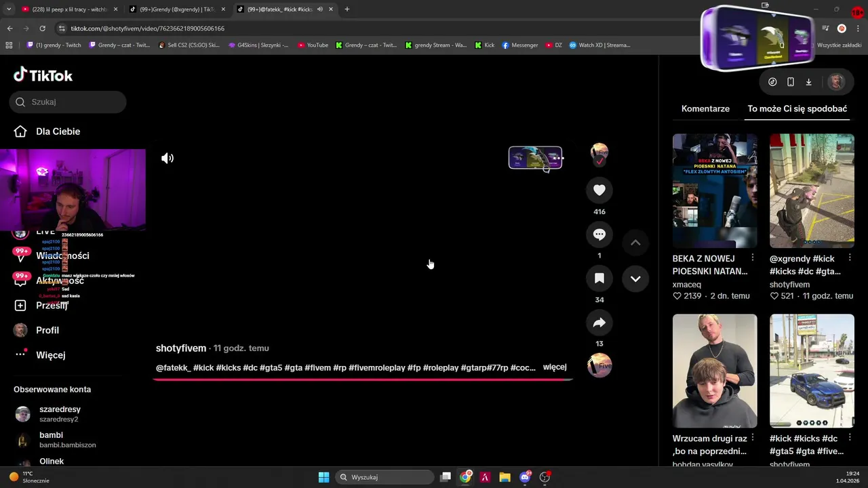View site information icon in address bar
868x488 pixels.
(62, 28)
